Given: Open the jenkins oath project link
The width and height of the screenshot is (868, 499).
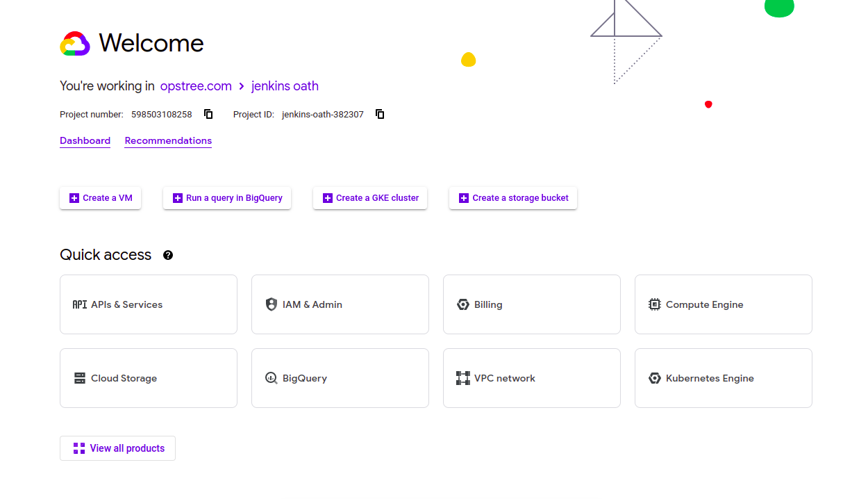Looking at the screenshot, I should click(285, 86).
